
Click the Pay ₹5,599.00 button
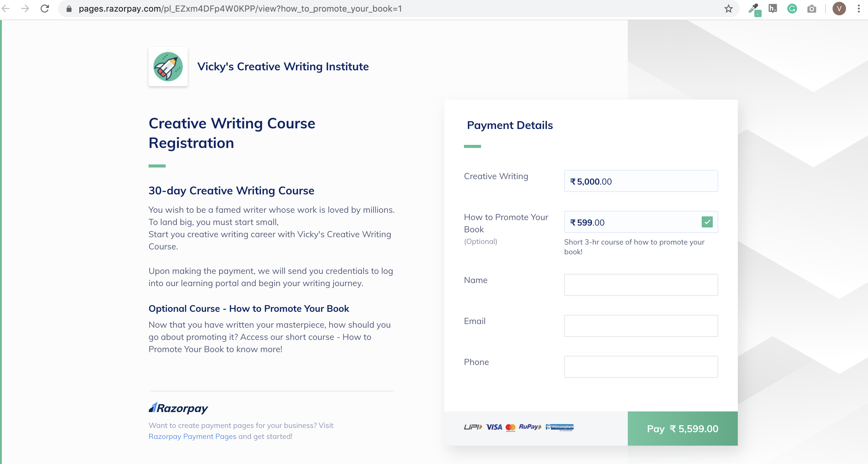point(682,429)
